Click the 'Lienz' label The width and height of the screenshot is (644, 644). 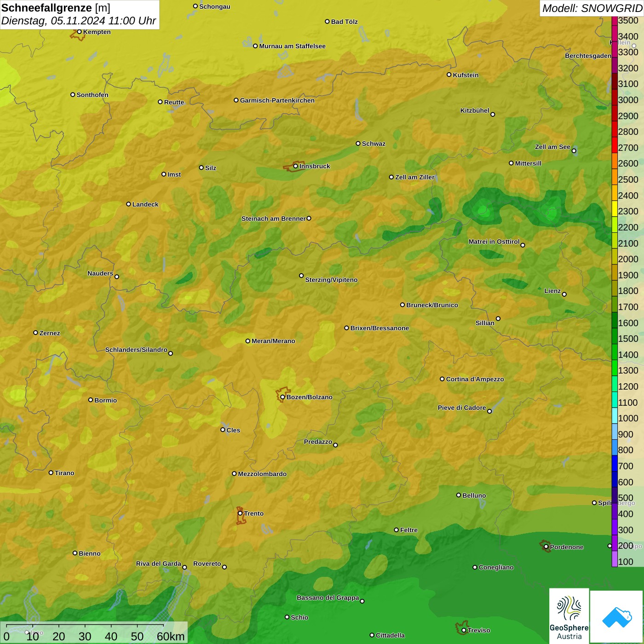coord(552,291)
